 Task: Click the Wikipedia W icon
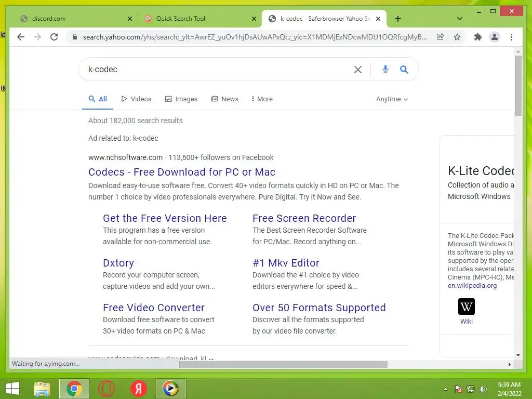click(467, 307)
